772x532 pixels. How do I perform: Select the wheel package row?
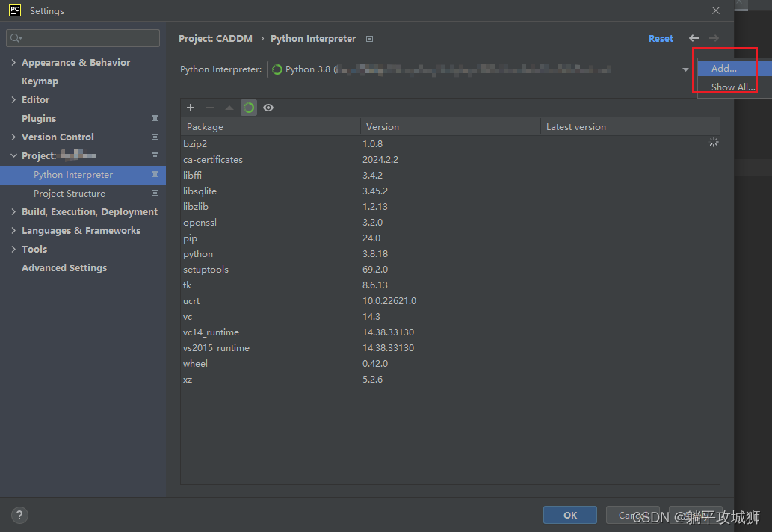point(450,364)
